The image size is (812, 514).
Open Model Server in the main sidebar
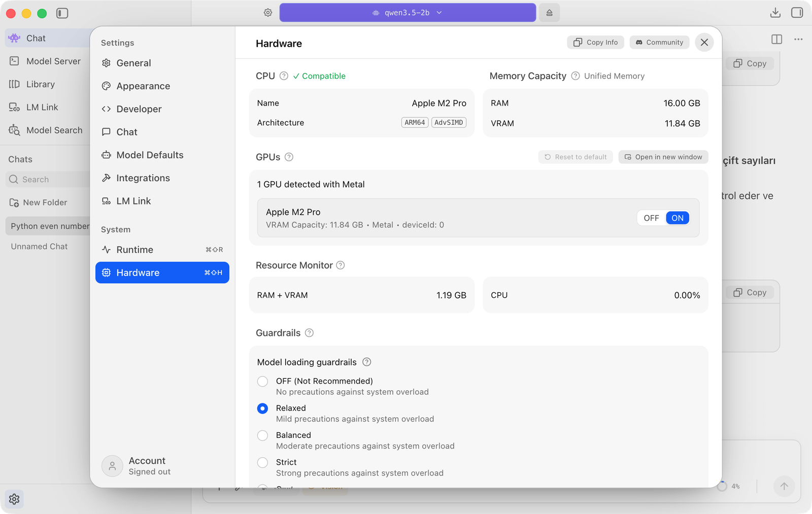pos(47,61)
